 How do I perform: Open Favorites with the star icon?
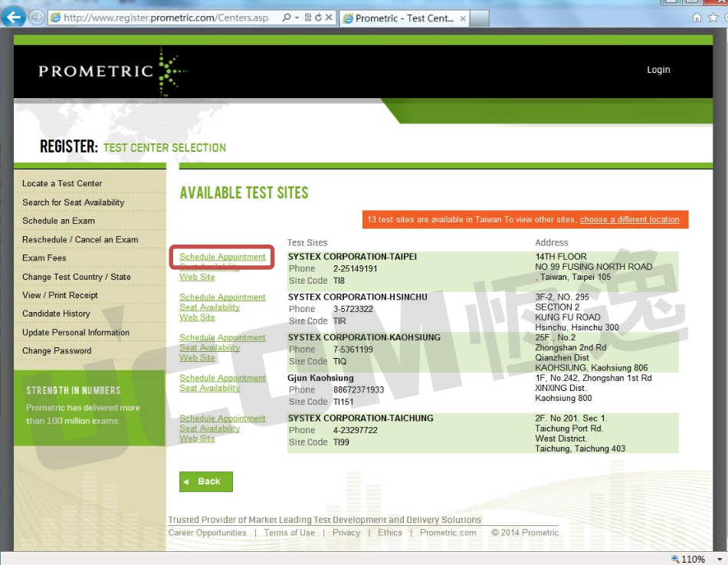713,18
